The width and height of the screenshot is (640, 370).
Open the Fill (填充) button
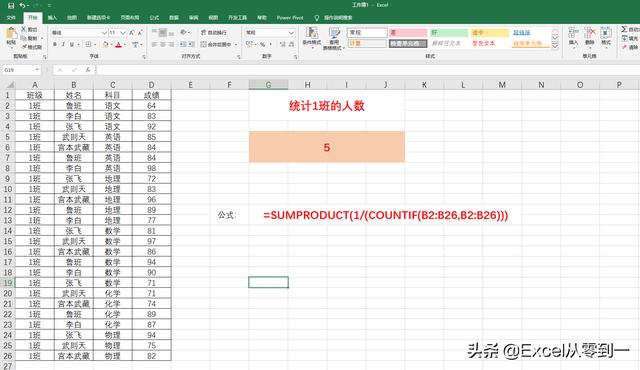pyautogui.click(x=630, y=38)
